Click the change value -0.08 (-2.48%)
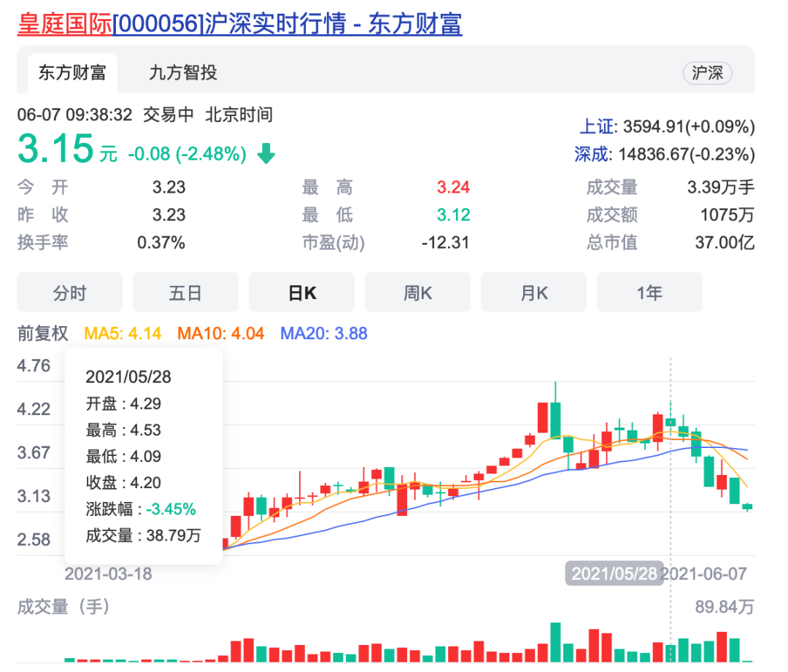Screen dimensions: 788x672 tap(187, 154)
